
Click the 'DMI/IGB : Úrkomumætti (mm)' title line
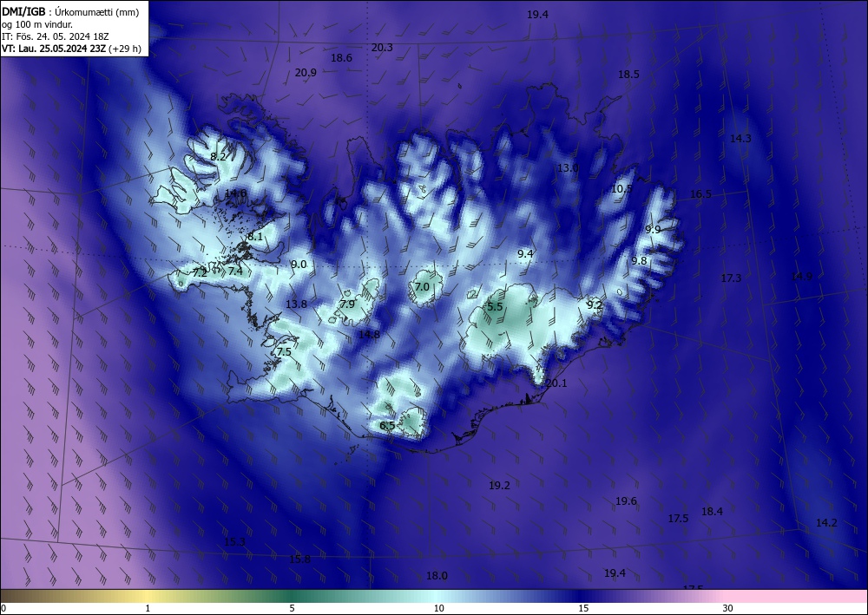(x=70, y=12)
